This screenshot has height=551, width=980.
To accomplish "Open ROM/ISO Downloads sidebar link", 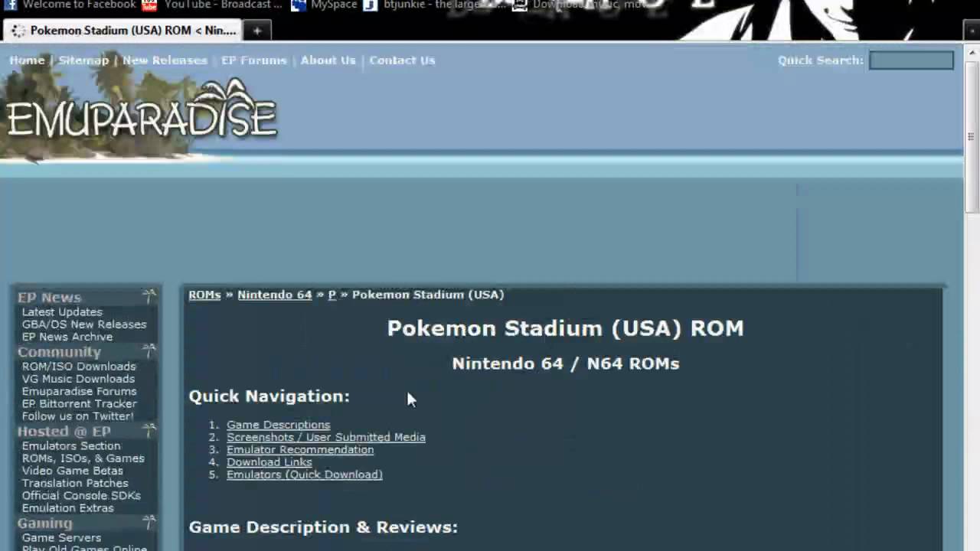I will (79, 367).
